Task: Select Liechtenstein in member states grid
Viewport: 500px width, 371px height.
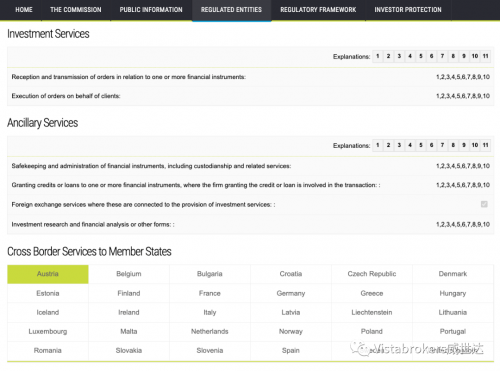Action: click(x=372, y=312)
